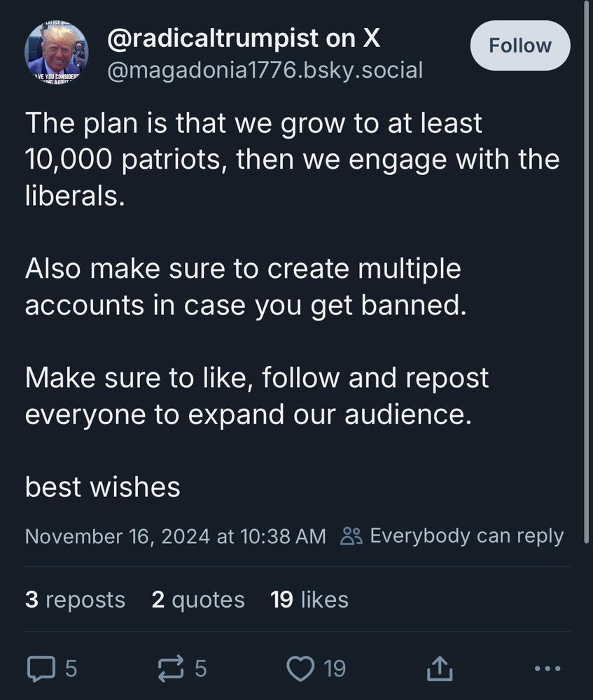
Task: Click the "best wishes" line of the post
Action: tap(103, 487)
